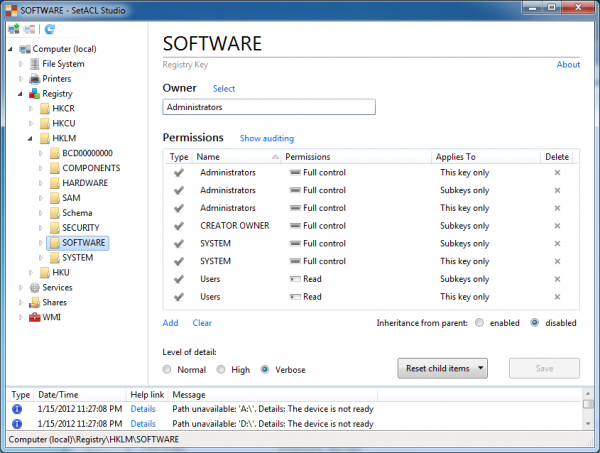Select the File System node icon
The height and width of the screenshot is (453, 600).
(34, 64)
